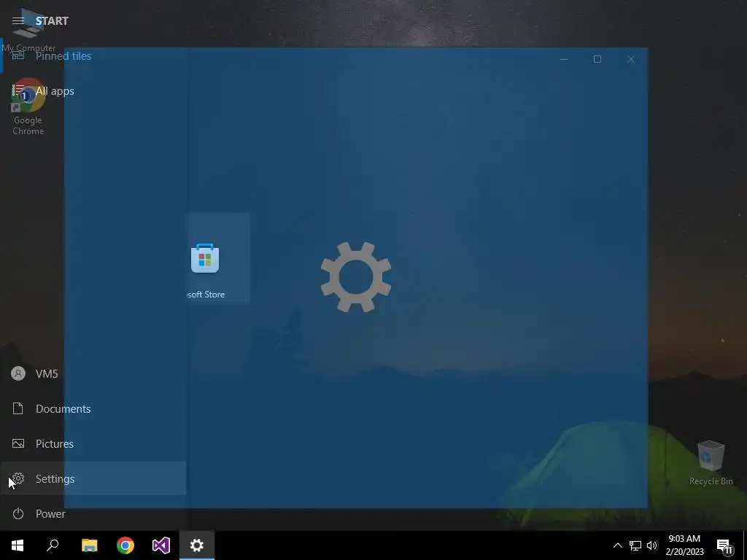The height and width of the screenshot is (560, 747).
Task: Open taskbar Search magnifier
Action: pyautogui.click(x=53, y=545)
